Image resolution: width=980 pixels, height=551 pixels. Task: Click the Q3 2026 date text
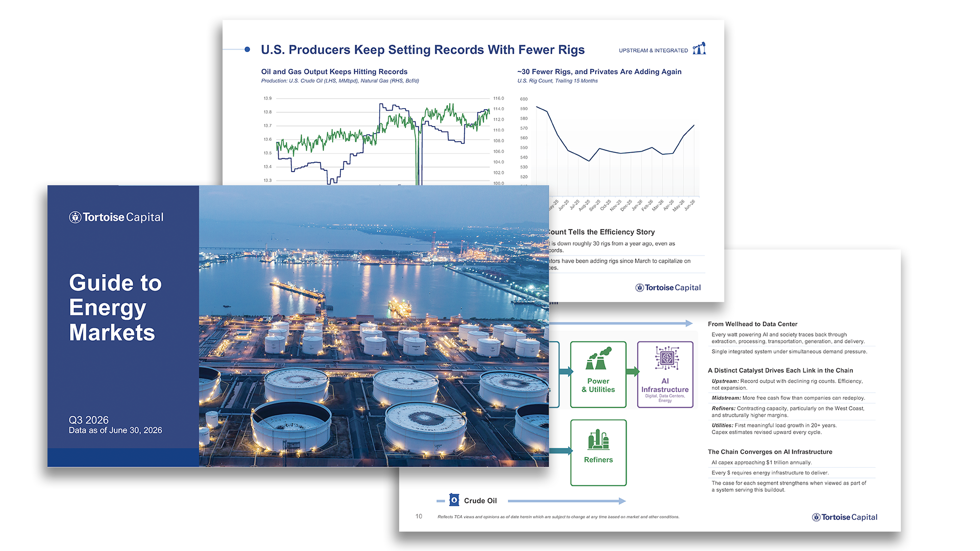coord(89,420)
